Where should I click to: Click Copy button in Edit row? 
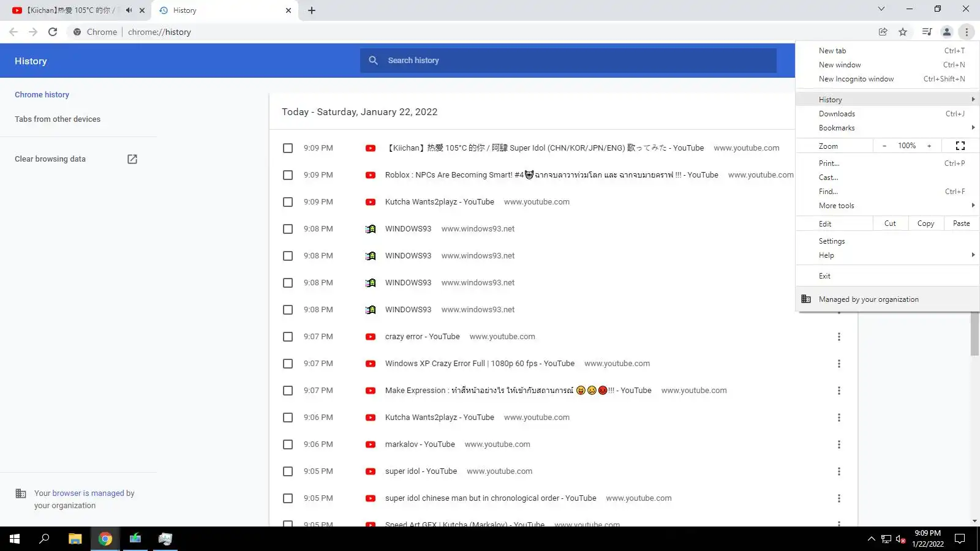click(925, 223)
